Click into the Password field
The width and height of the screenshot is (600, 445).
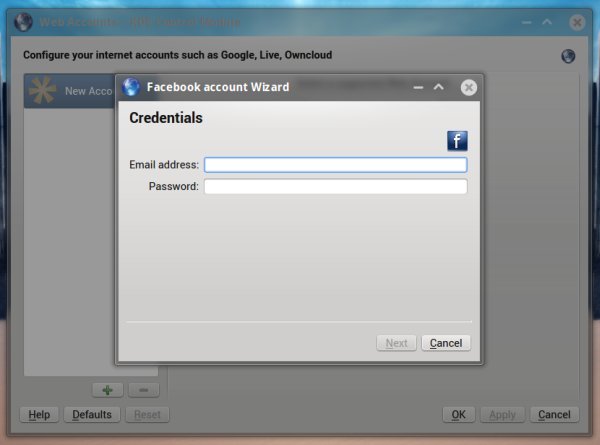(335, 187)
